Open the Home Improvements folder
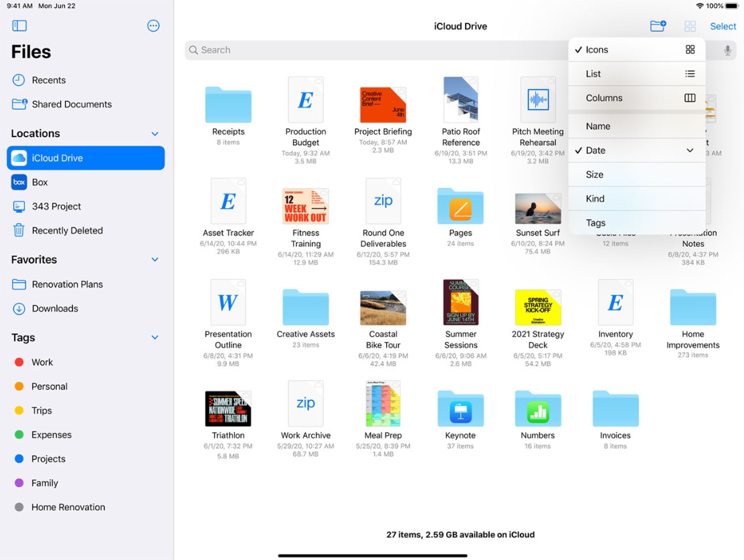 tap(692, 308)
